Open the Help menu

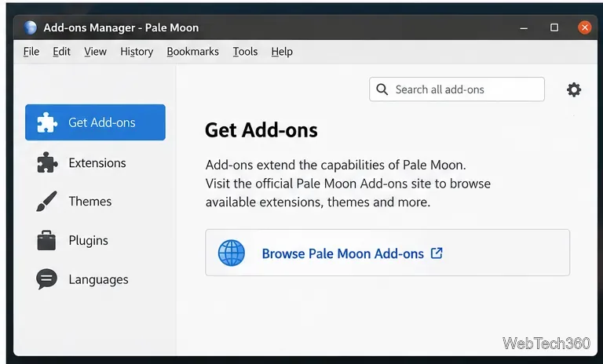click(x=282, y=52)
